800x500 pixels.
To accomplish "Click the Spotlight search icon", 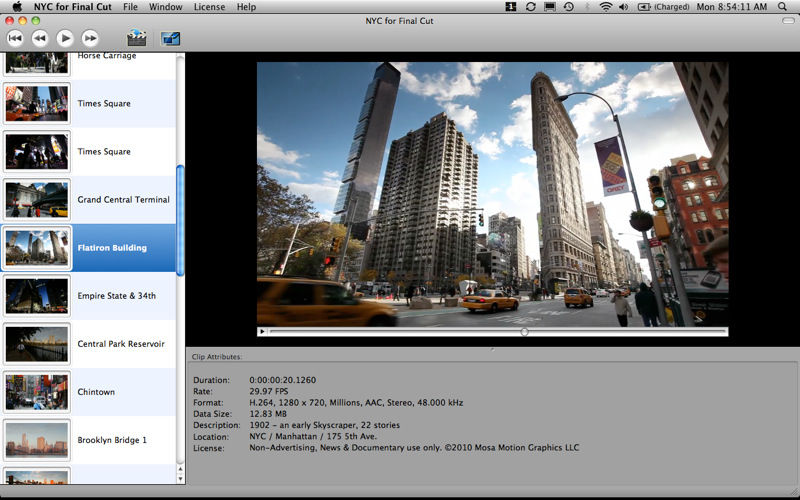I will (x=782, y=7).
